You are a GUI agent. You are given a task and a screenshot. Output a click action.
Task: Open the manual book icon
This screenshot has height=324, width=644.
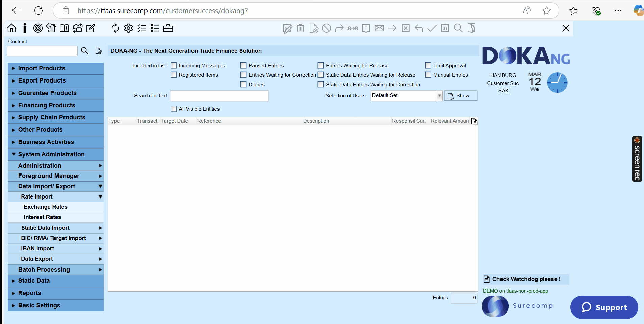point(64,28)
